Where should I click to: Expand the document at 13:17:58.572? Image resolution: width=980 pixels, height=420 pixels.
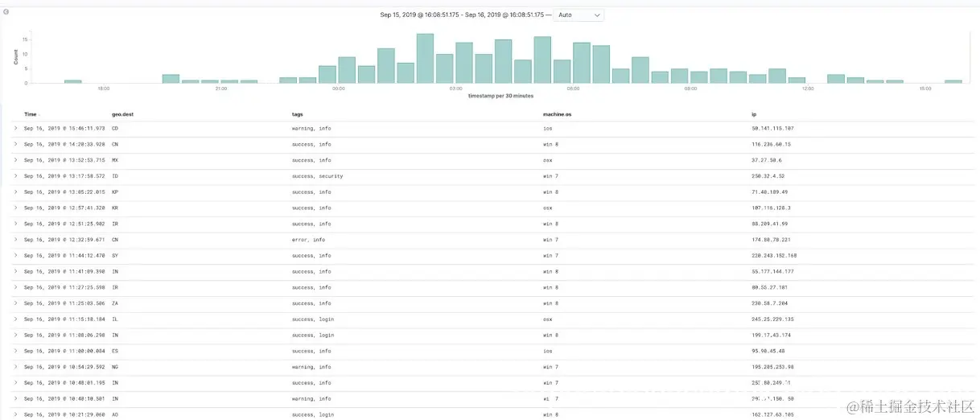(15, 175)
